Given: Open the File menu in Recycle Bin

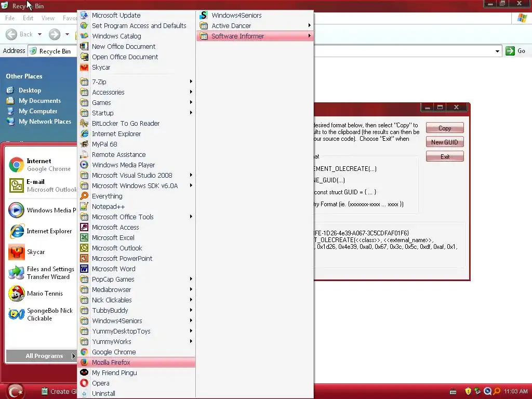Looking at the screenshot, I should coord(10,18).
